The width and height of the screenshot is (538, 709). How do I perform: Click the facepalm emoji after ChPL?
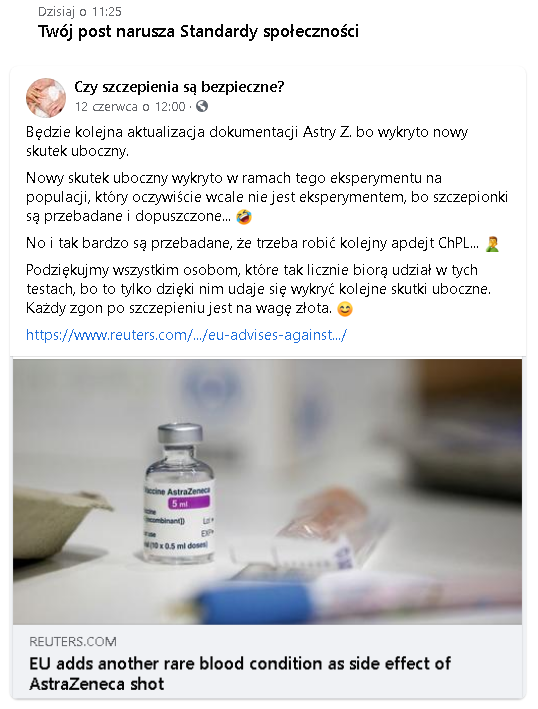click(492, 244)
